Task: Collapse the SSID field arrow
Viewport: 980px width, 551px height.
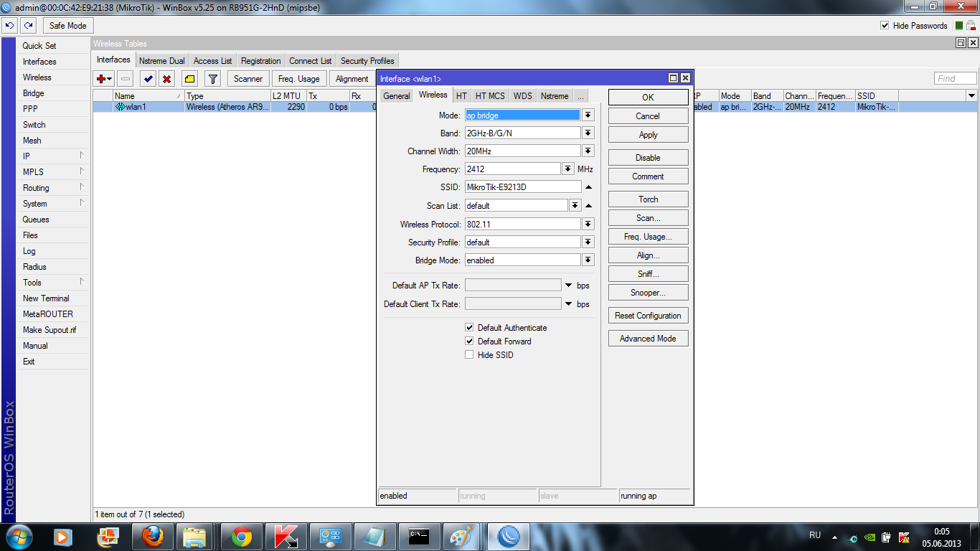Action: click(588, 187)
